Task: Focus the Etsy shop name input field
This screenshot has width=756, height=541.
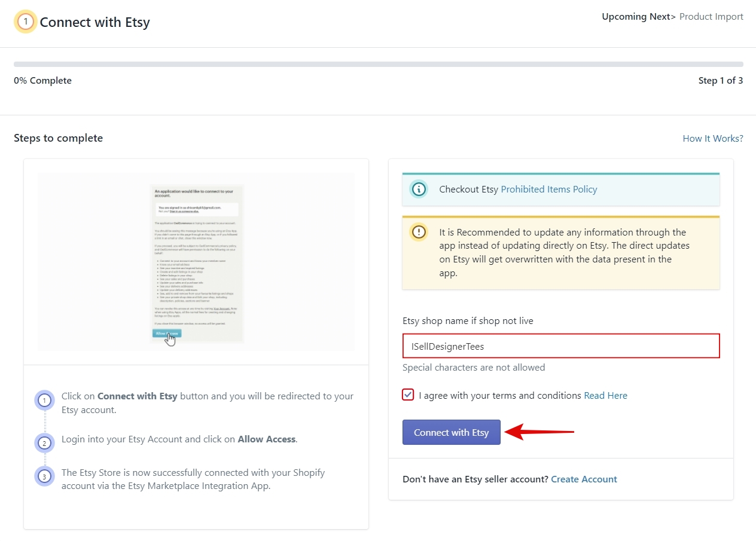Action: 561,346
